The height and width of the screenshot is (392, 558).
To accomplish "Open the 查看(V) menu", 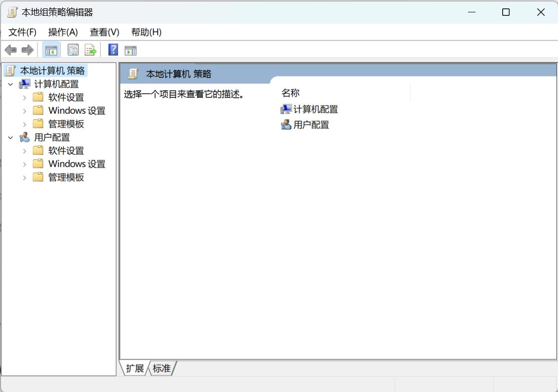I will click(x=103, y=32).
